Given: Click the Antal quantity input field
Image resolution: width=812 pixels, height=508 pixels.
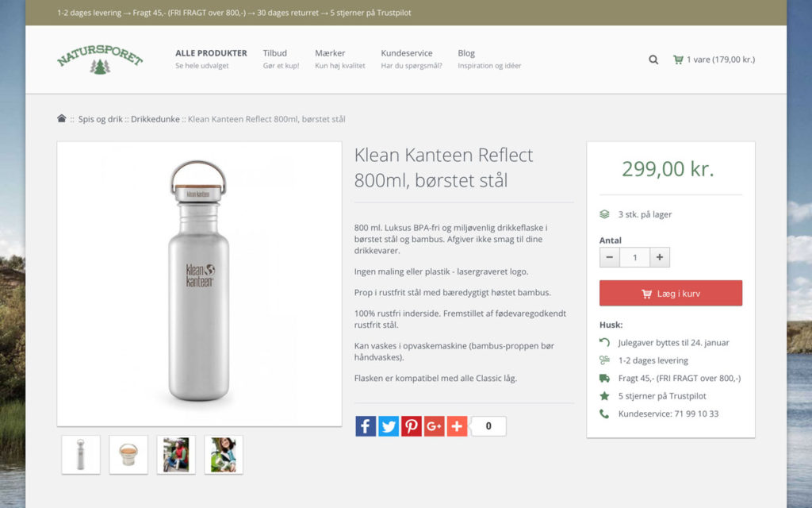Looking at the screenshot, I should coord(634,257).
